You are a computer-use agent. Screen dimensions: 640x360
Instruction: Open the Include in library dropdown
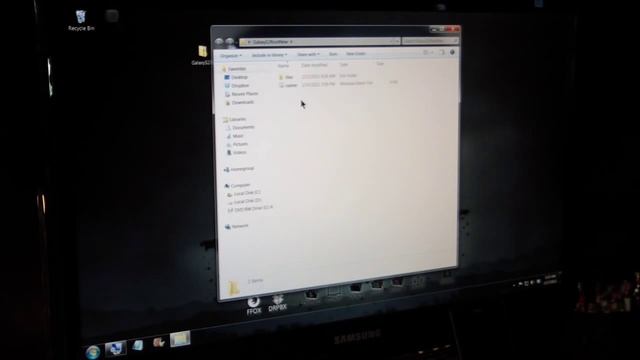click(x=269, y=55)
